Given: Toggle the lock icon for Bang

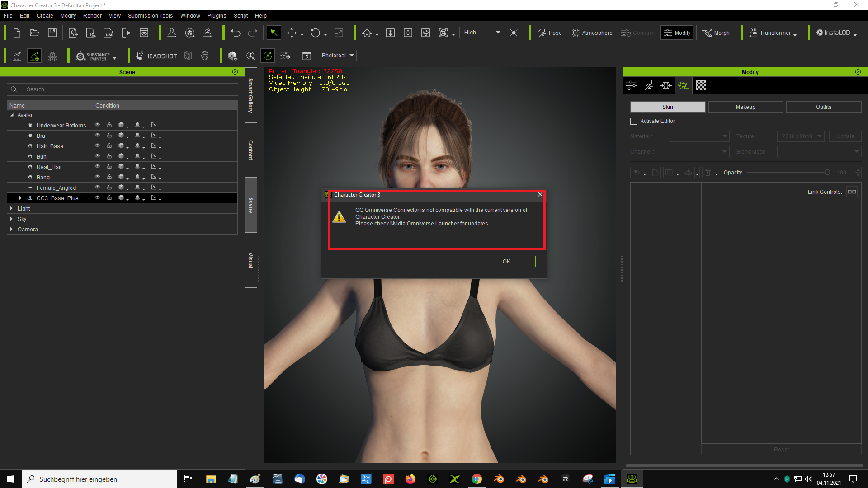Looking at the screenshot, I should coord(109,177).
